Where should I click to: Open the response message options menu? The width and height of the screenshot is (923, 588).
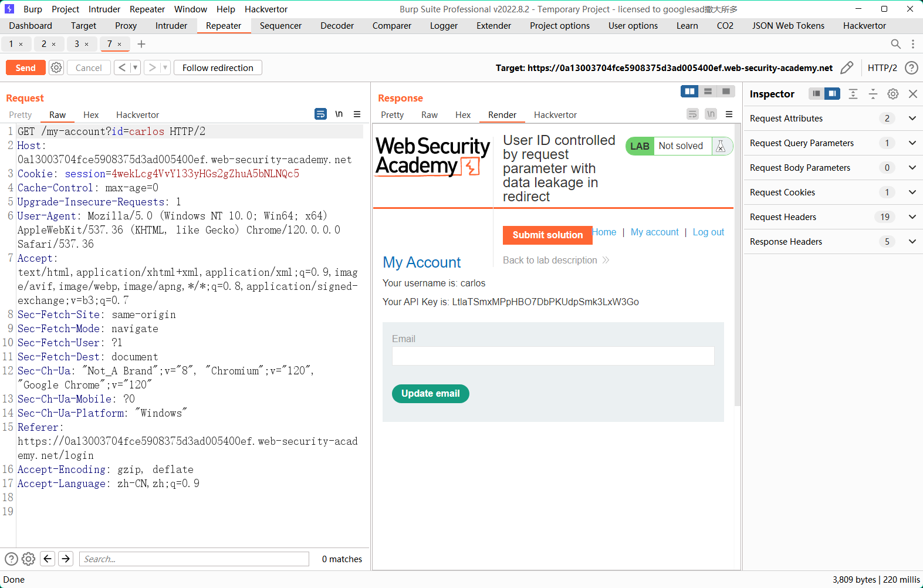coord(729,114)
